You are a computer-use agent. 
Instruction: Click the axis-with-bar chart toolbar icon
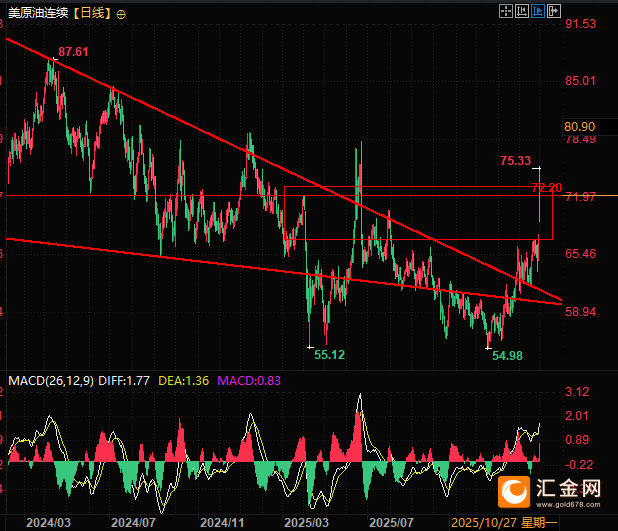522,11
